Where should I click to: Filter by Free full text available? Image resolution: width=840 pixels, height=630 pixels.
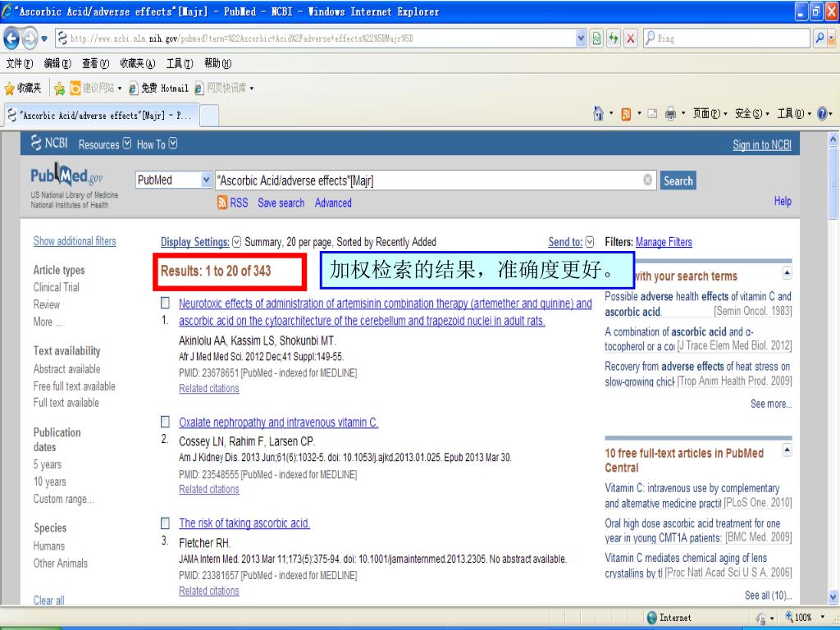point(74,386)
